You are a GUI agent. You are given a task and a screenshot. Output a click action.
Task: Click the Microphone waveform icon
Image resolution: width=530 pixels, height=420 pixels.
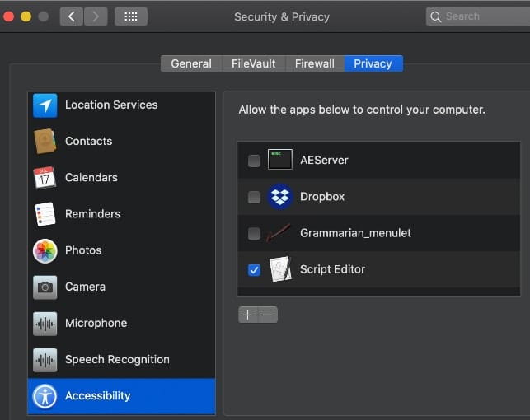click(45, 323)
